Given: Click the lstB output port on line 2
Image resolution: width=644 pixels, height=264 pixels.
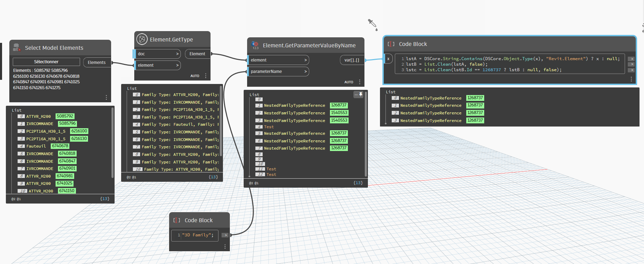Looking at the screenshot, I should click(x=631, y=64).
